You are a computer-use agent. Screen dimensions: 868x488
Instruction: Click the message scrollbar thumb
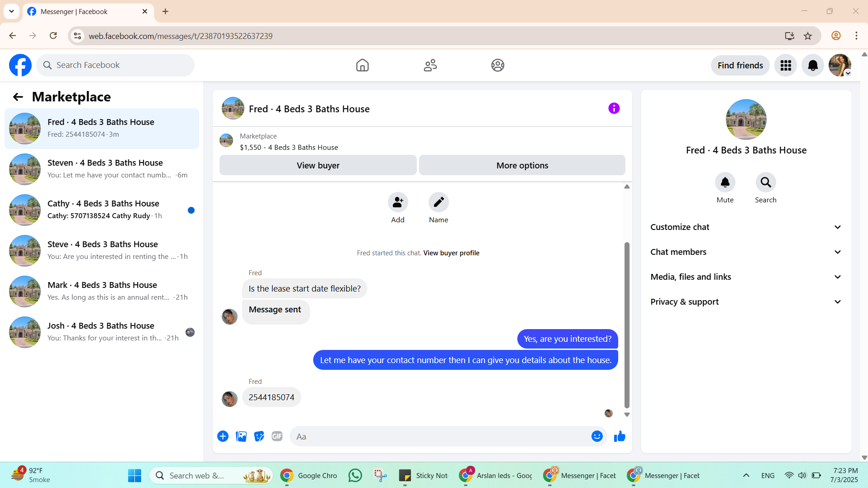point(627,325)
